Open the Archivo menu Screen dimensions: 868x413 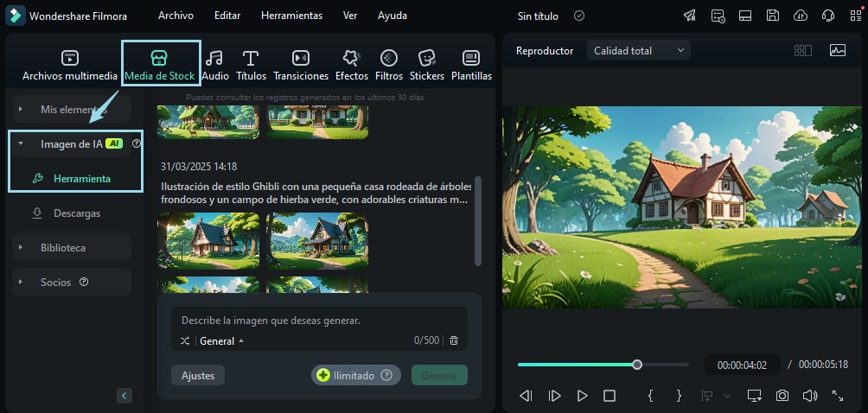tap(176, 16)
